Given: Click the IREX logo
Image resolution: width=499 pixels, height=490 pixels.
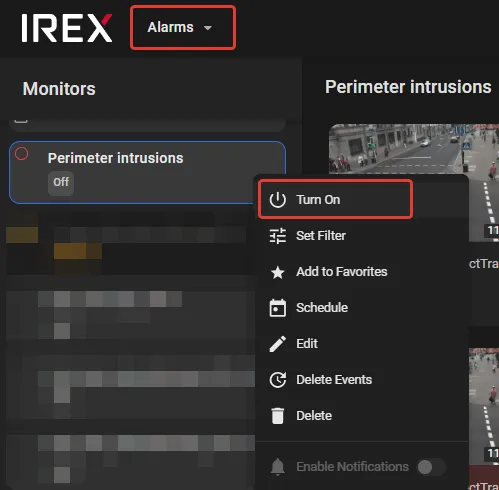Looking at the screenshot, I should 67,28.
